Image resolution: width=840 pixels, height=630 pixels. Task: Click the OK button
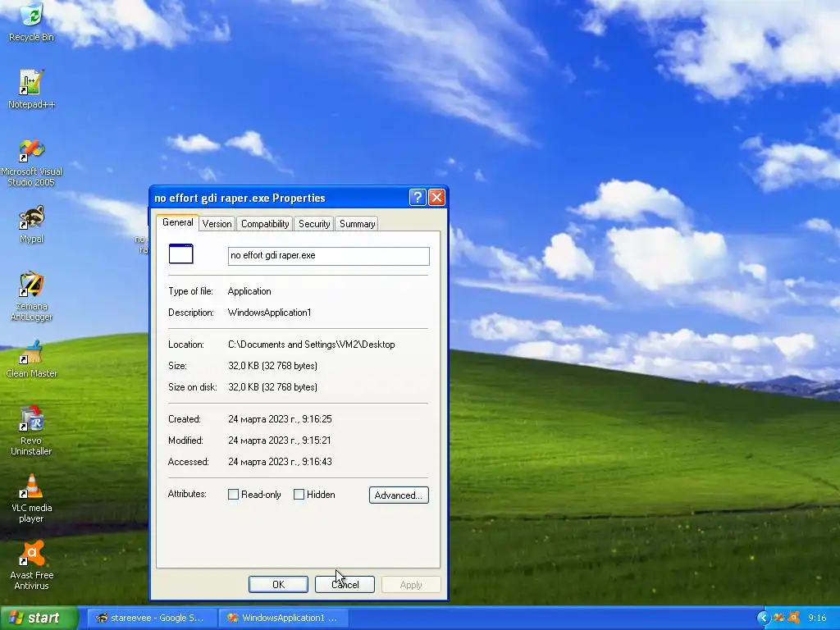click(278, 584)
